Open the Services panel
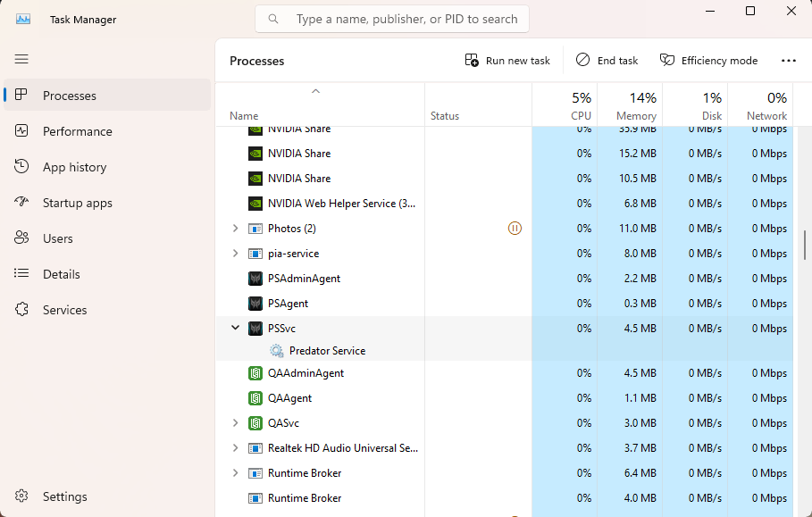The image size is (812, 517). [63, 310]
